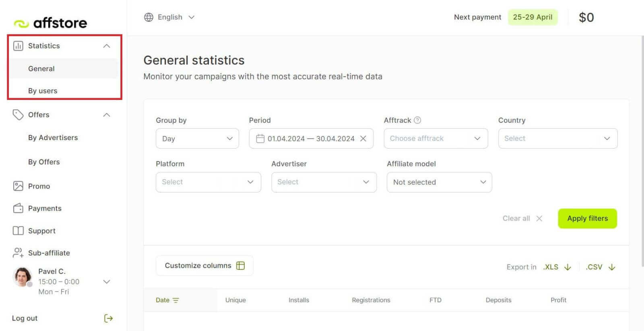Collapse the Offers menu section
644x331 pixels.
(x=107, y=115)
